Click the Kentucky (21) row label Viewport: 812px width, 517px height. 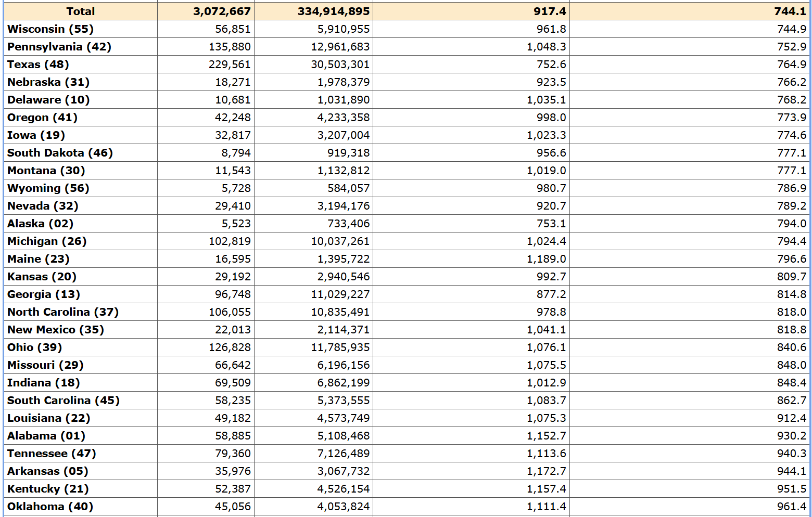pos(48,489)
